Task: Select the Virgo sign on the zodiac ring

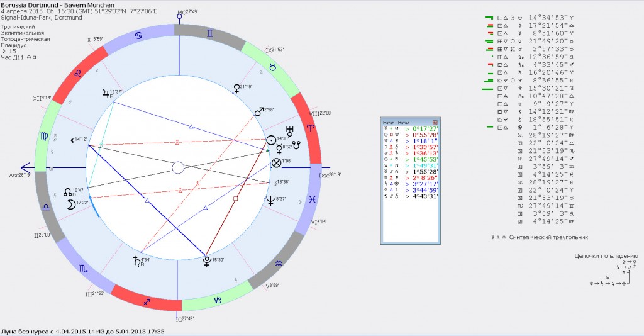Action: point(44,136)
